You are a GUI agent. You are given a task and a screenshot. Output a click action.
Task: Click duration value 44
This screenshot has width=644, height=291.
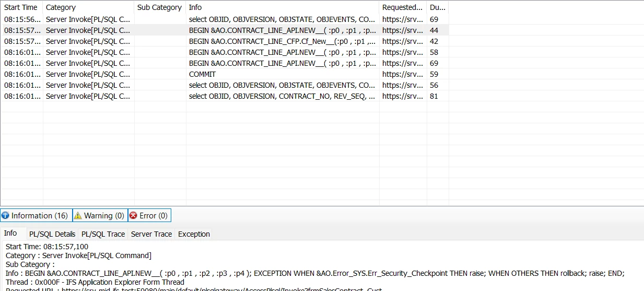point(434,30)
